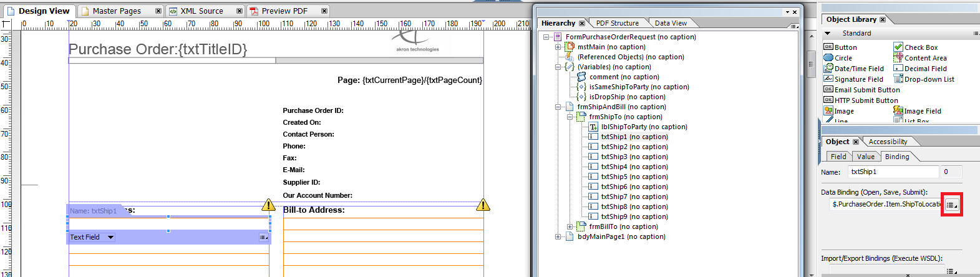Pick the Decimal Field object
The height and width of the screenshot is (277, 980).
920,69
